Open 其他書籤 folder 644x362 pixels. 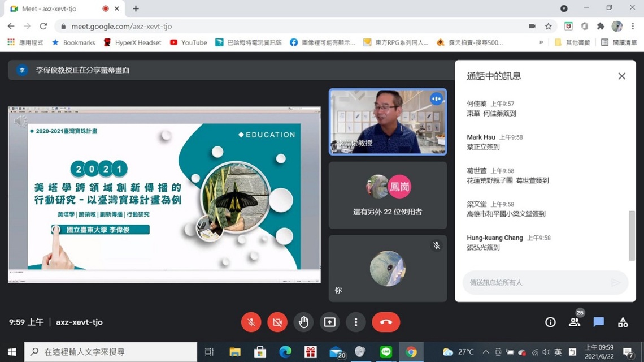[572, 42]
